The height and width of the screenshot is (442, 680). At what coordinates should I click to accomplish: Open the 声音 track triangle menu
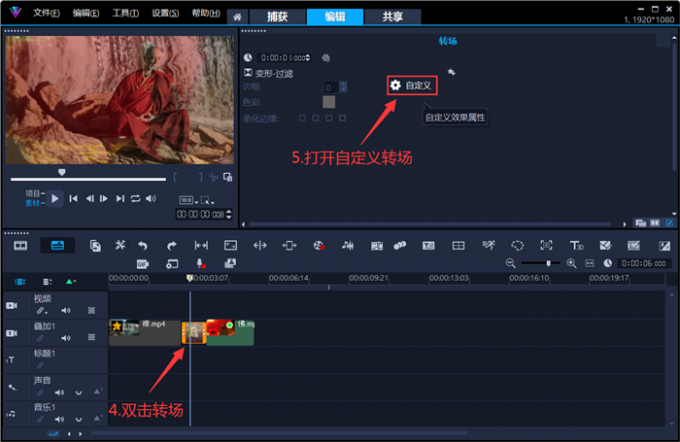[x=97, y=392]
